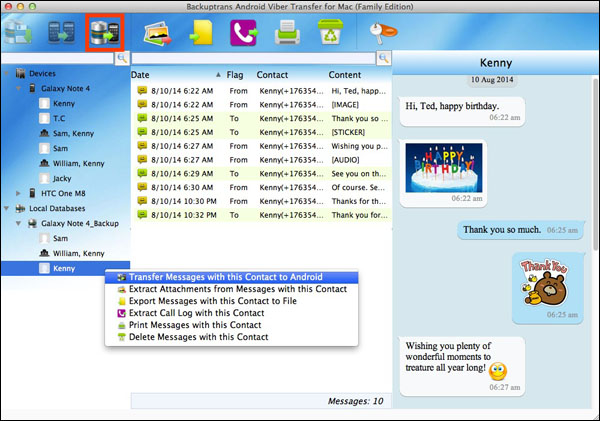
Task: Collapse the Local Databases node
Action: click(7, 209)
